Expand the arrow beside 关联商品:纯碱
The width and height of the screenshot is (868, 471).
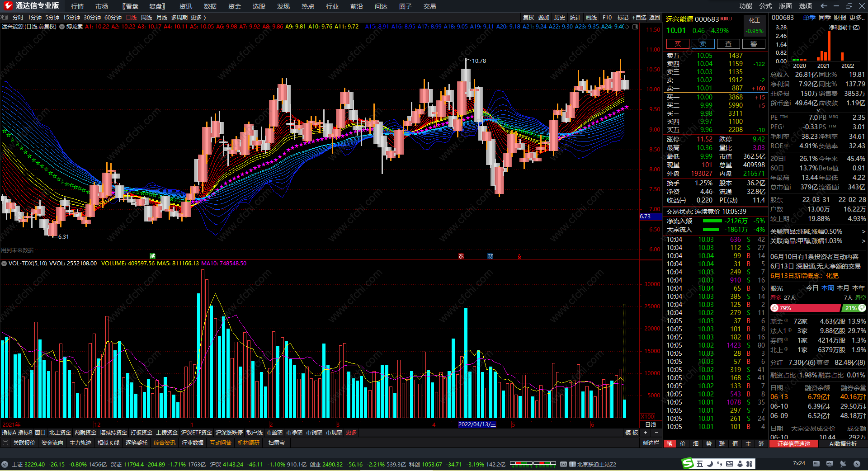point(863,231)
